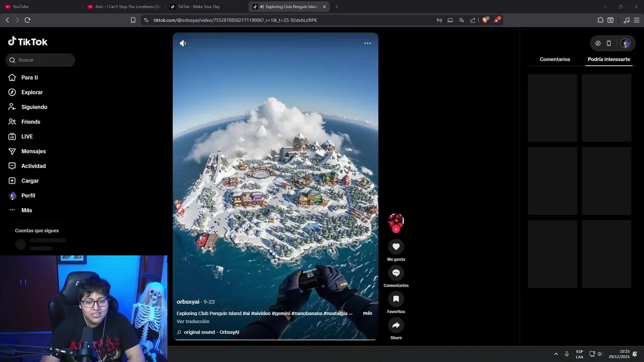The image size is (644, 362).
Task: Go forward in browser history
Action: [x=17, y=20]
